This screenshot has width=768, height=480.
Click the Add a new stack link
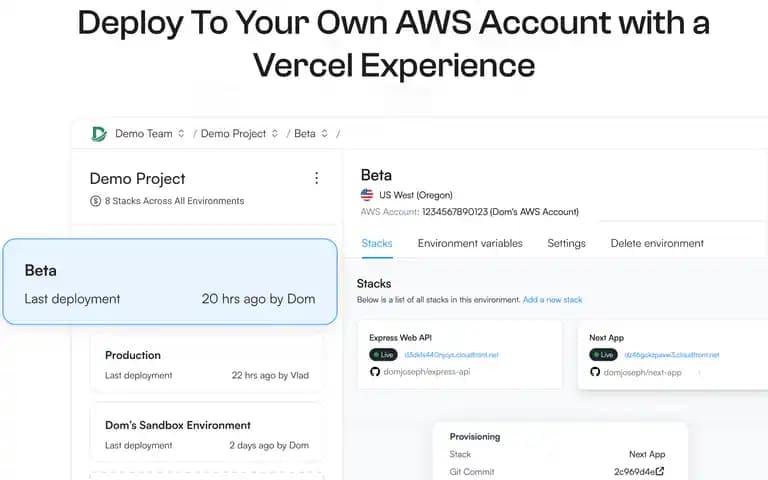point(552,299)
